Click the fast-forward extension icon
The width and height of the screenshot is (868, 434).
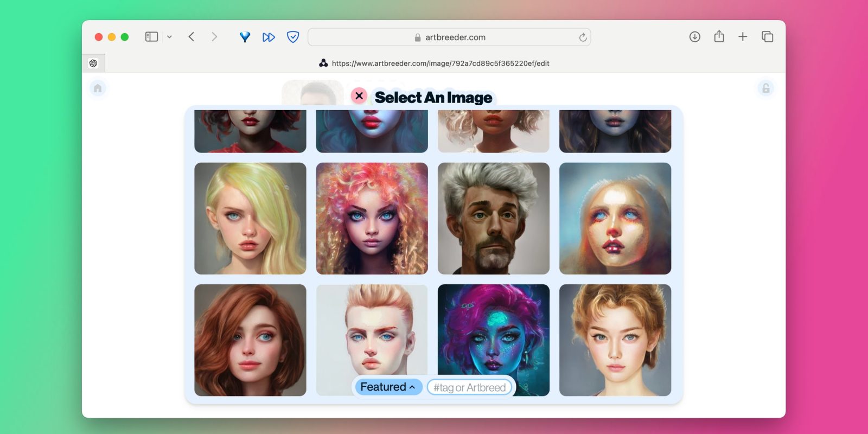click(269, 37)
